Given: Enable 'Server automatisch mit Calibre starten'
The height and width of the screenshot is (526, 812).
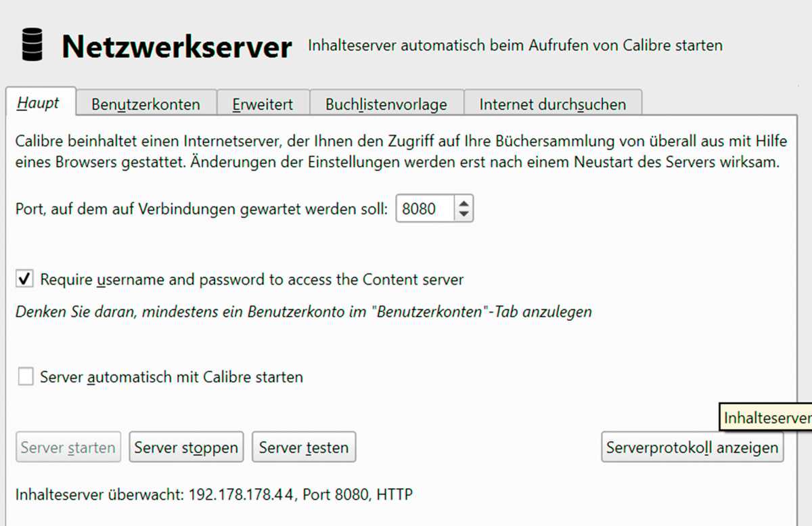Looking at the screenshot, I should coord(25,376).
